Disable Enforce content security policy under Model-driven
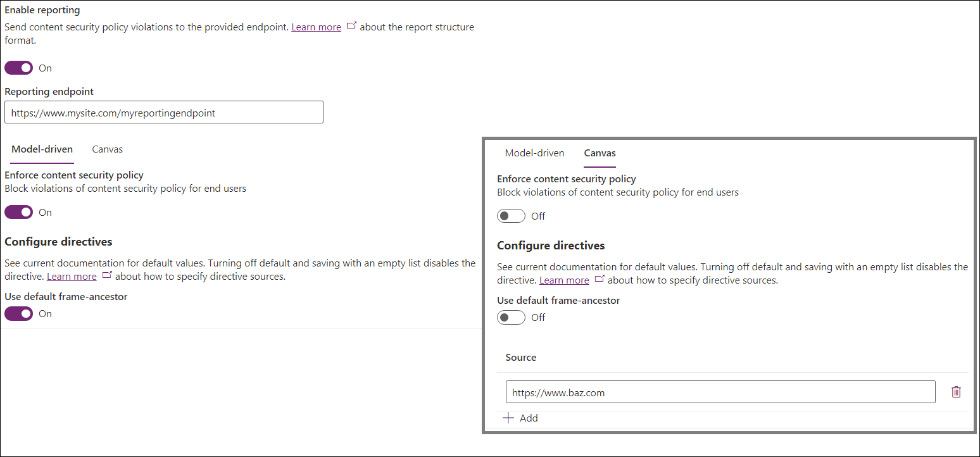The height and width of the screenshot is (457, 980). (18, 211)
